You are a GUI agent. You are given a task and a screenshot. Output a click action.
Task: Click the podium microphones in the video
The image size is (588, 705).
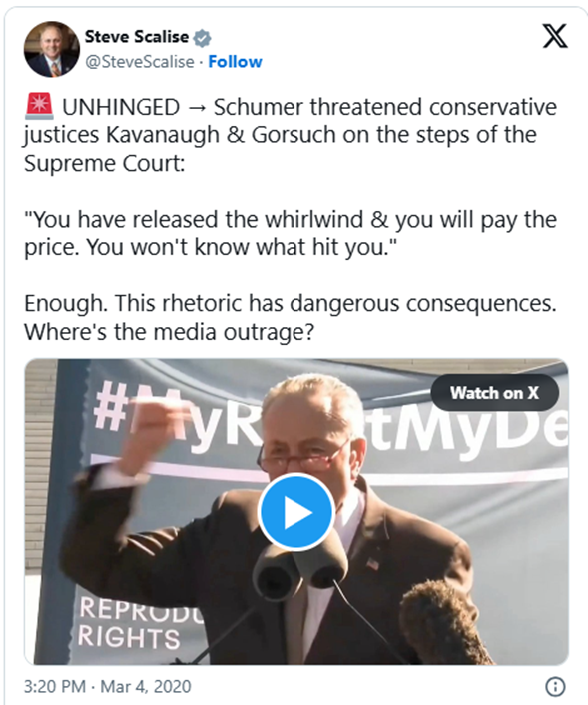(x=298, y=571)
